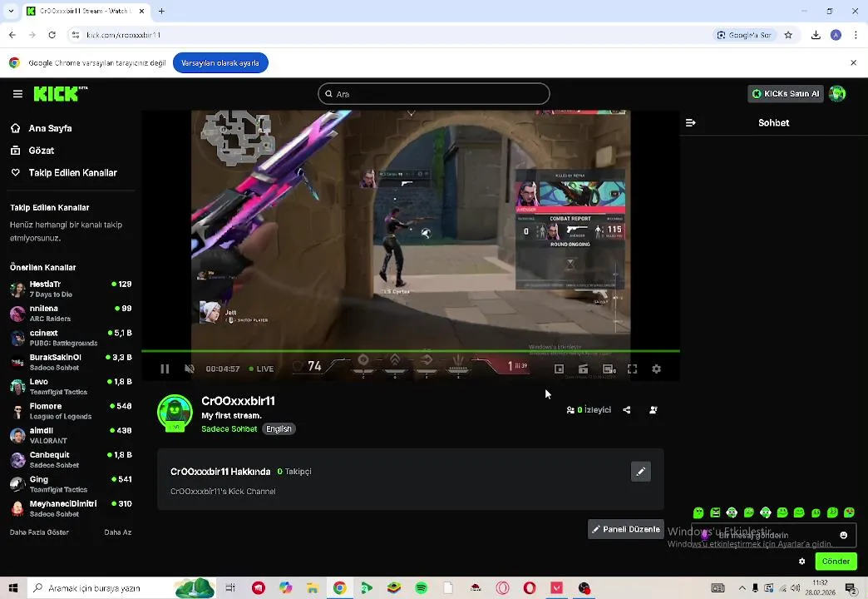Open Windows Start menu
The width and height of the screenshot is (868, 599).
point(13,588)
